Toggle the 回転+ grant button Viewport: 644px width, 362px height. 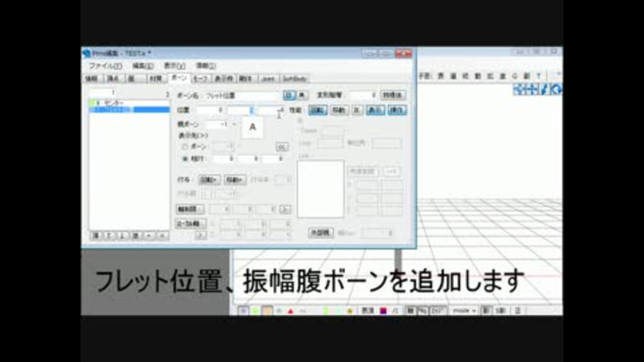[209, 180]
